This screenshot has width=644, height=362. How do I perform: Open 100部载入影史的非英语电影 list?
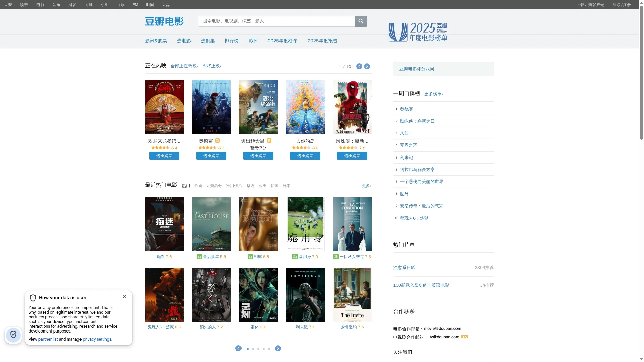point(421,285)
